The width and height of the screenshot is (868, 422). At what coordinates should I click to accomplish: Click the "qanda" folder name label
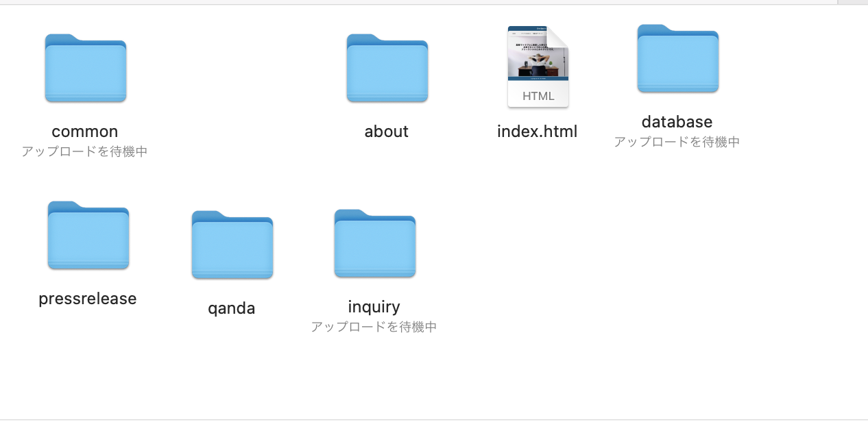point(232,308)
